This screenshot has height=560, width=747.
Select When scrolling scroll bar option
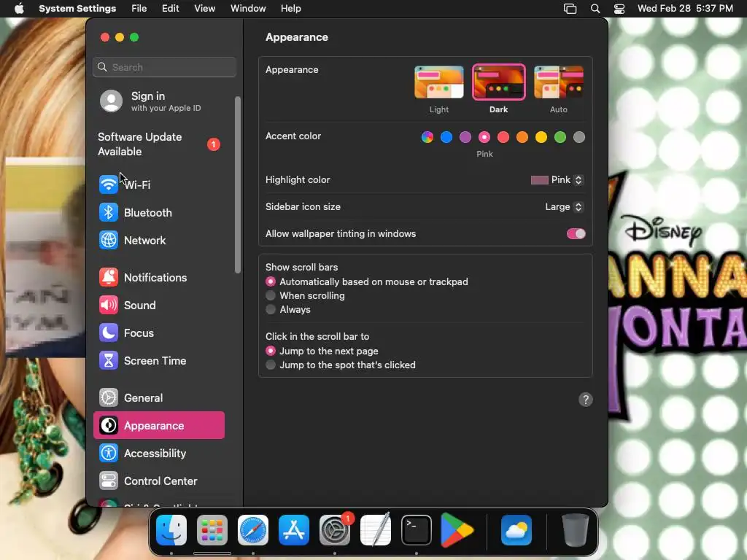(271, 296)
